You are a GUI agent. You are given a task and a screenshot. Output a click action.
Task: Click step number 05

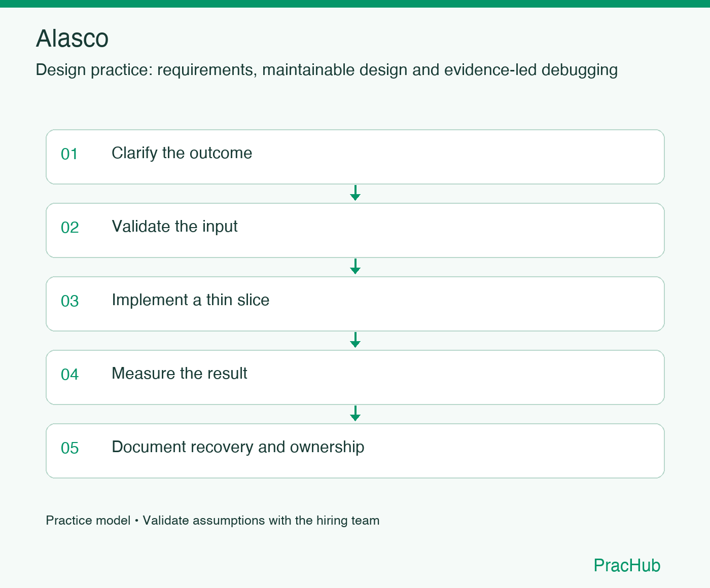click(69, 448)
